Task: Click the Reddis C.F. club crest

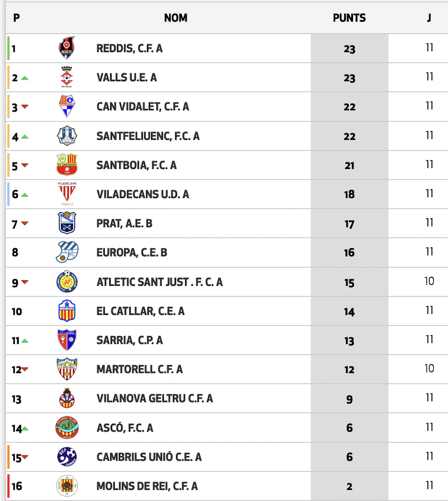Action: (x=67, y=48)
